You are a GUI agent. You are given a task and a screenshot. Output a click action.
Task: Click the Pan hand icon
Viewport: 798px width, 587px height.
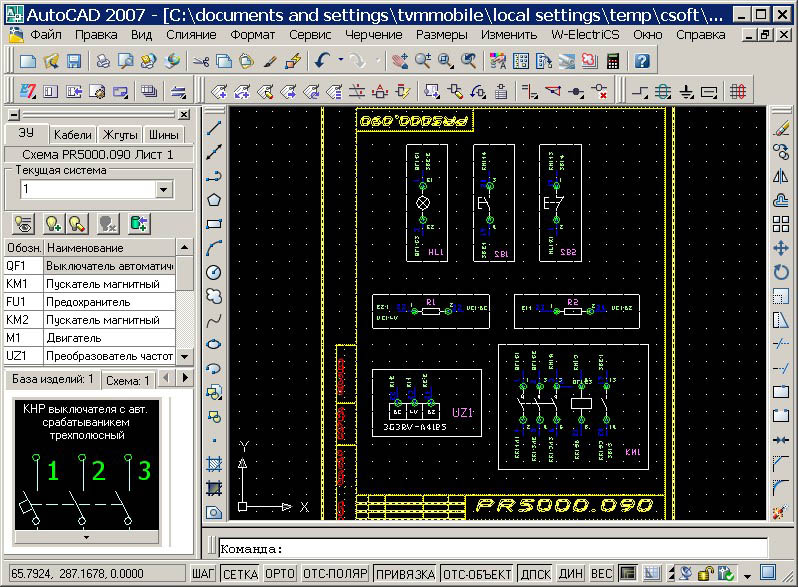pos(401,61)
